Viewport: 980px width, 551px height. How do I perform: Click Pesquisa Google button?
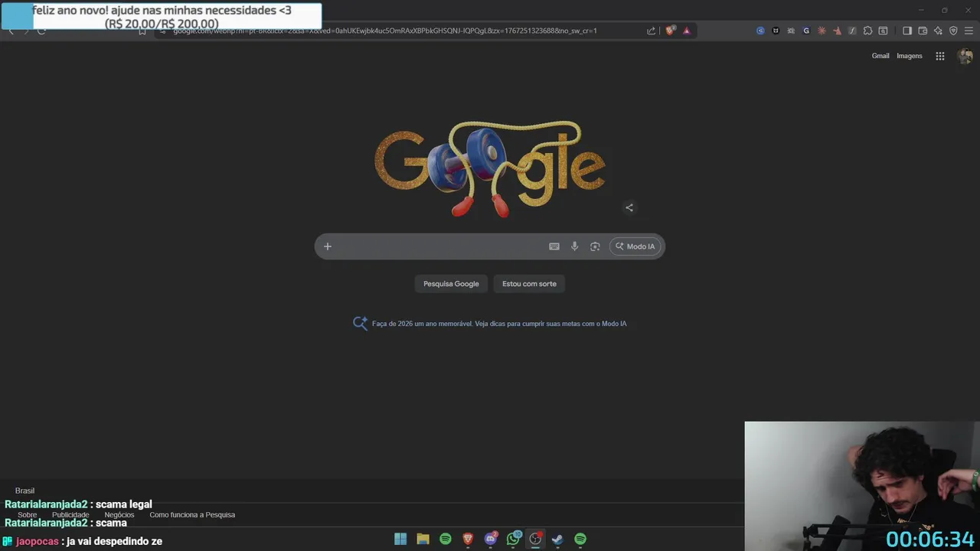tap(451, 284)
